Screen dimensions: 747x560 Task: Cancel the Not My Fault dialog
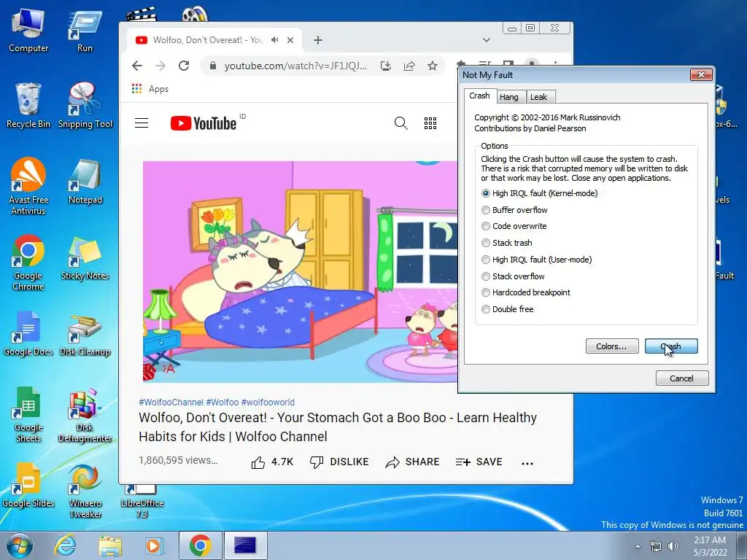682,378
